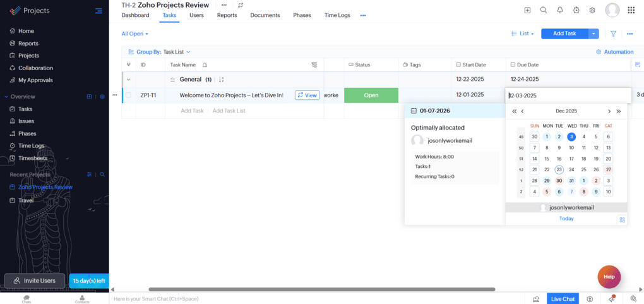644x304 pixels.
Task: Open the add column icon at table end
Action: coord(638,64)
